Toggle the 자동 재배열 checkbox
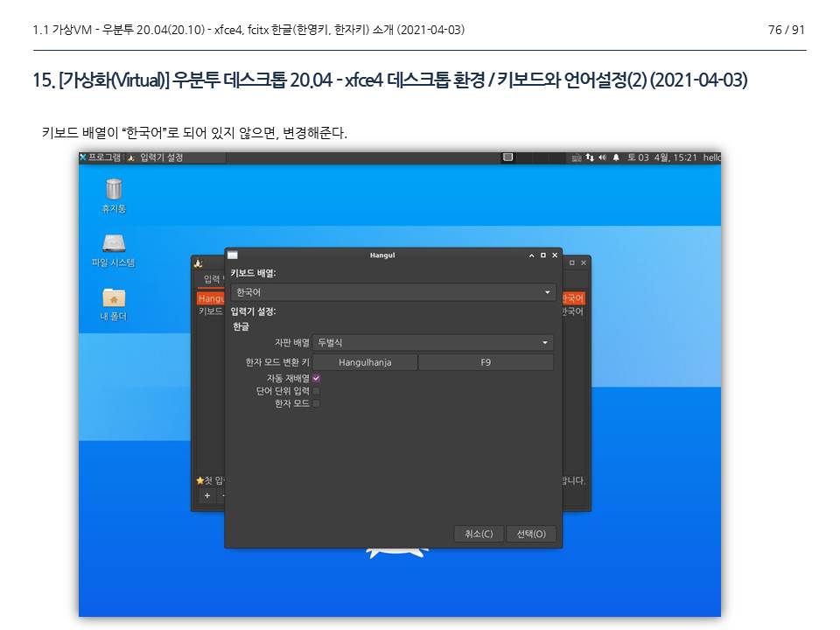 (316, 378)
